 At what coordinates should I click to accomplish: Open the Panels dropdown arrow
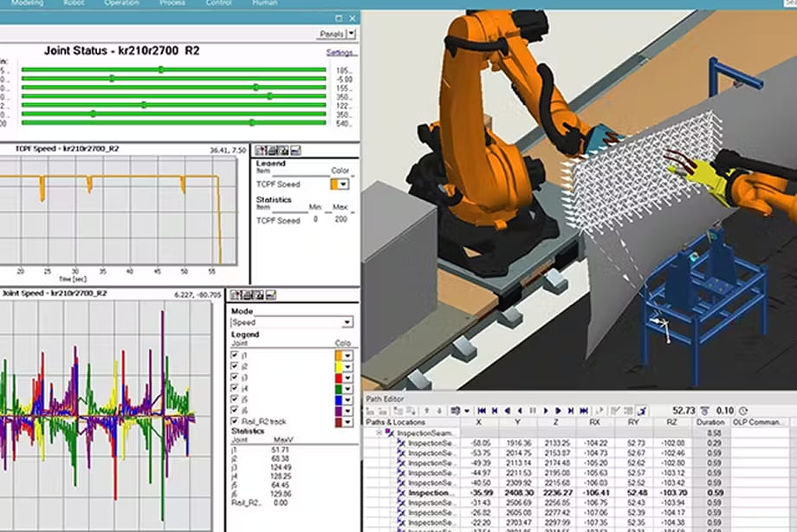pyautogui.click(x=351, y=34)
